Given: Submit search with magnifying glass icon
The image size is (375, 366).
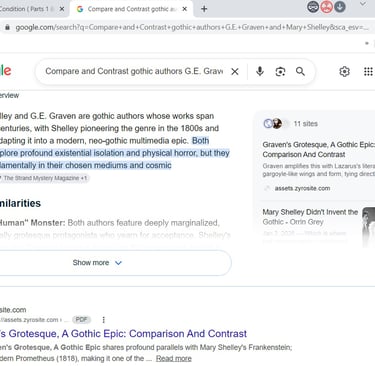Looking at the screenshot, I should click(300, 71).
